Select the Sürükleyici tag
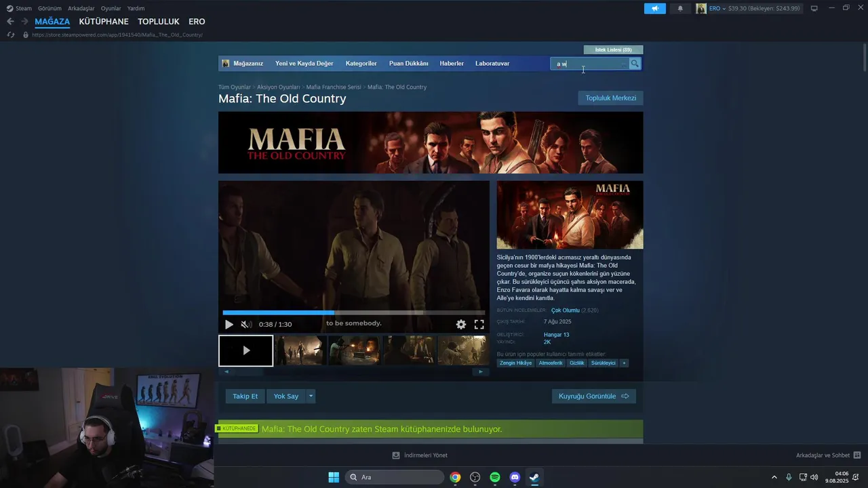 click(x=603, y=363)
